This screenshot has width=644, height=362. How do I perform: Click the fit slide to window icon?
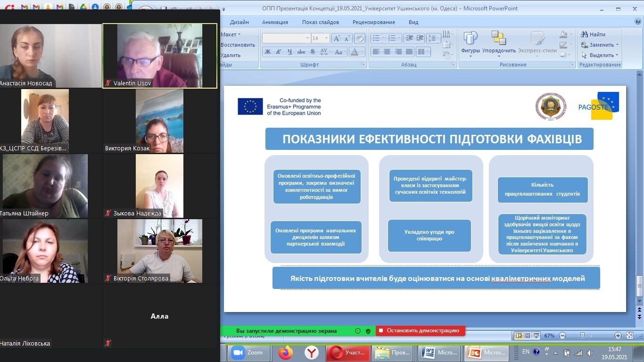pyautogui.click(x=629, y=336)
